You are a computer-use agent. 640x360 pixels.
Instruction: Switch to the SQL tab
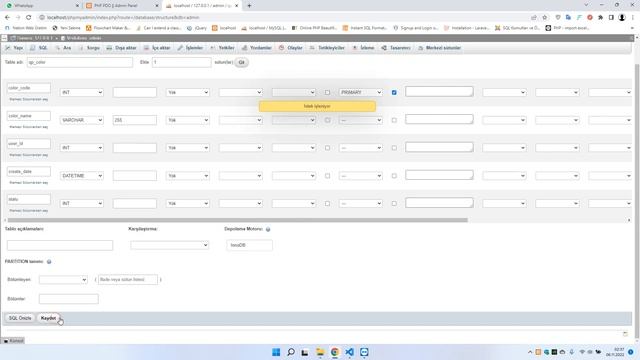point(39,48)
